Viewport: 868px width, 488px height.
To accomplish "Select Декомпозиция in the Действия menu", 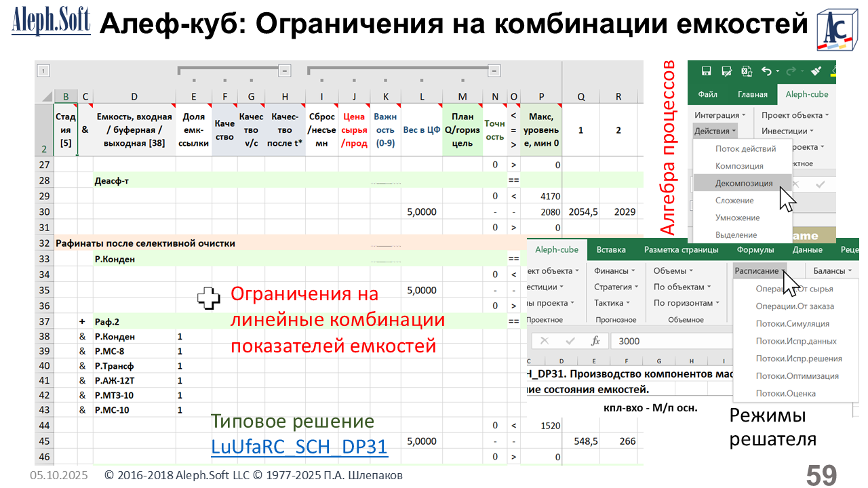I will pos(743,183).
